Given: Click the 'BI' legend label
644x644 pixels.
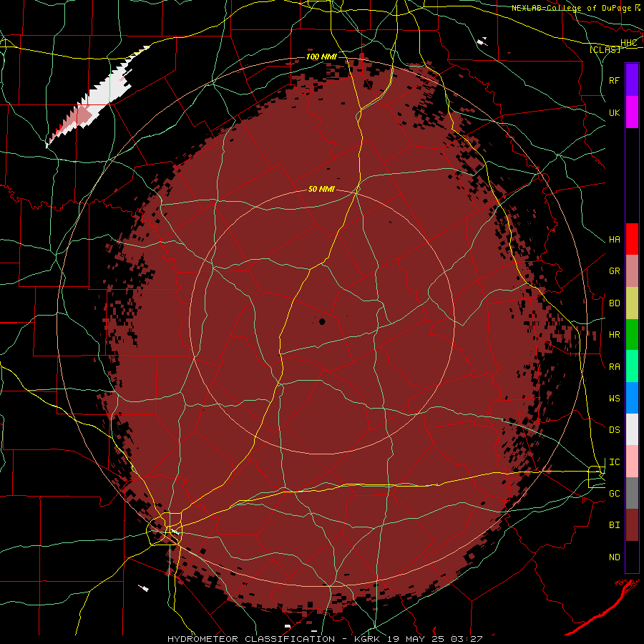Looking at the screenshot, I should [615, 525].
